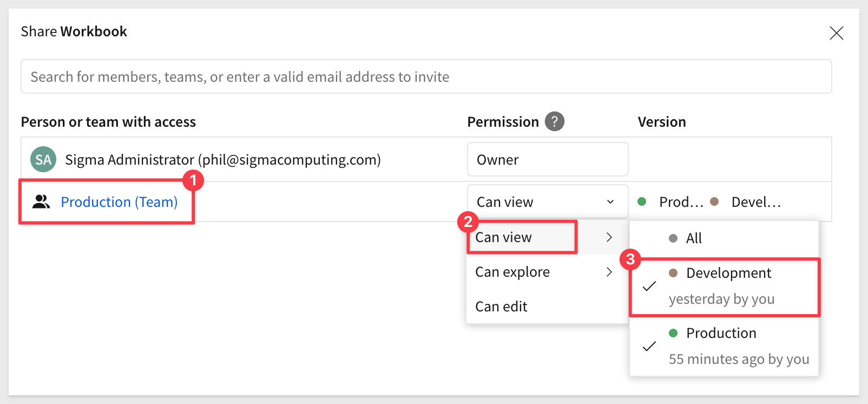The width and height of the screenshot is (868, 404).
Task: Click the green Prod version dot
Action: 642,201
